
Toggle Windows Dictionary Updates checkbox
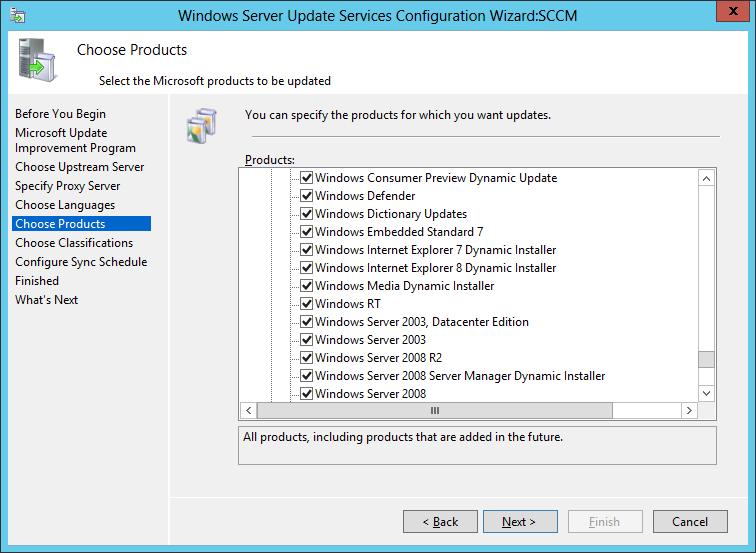click(x=307, y=214)
